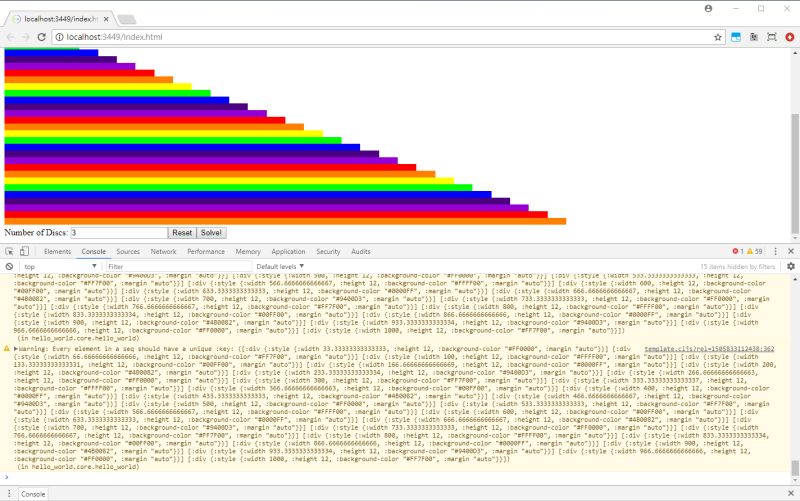The image size is (800, 501).
Task: Close the bottom Console drawer
Action: click(x=791, y=493)
